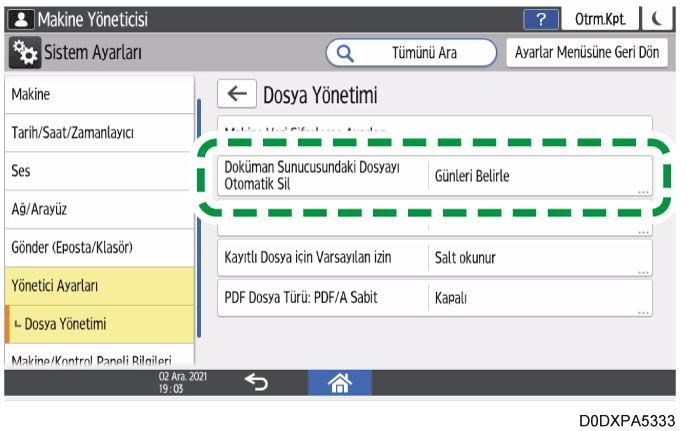Select Gönder (Eposta/Klasör) menu item
This screenshot has height=431, width=687.
click(x=97, y=247)
